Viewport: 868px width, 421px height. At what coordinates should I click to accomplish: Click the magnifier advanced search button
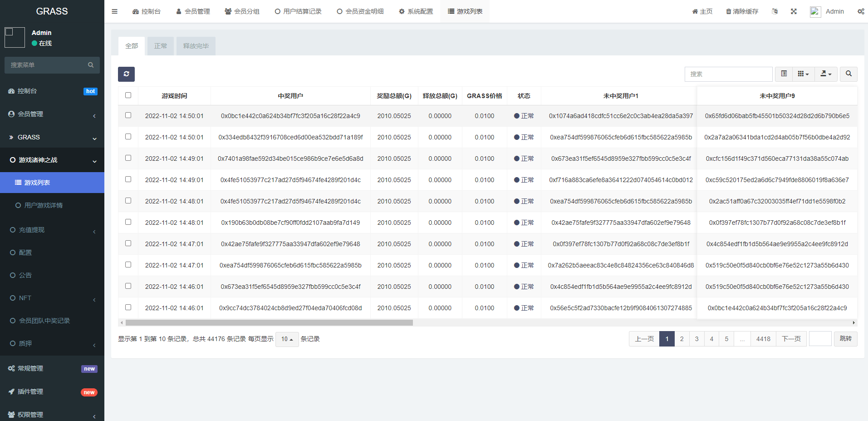848,74
